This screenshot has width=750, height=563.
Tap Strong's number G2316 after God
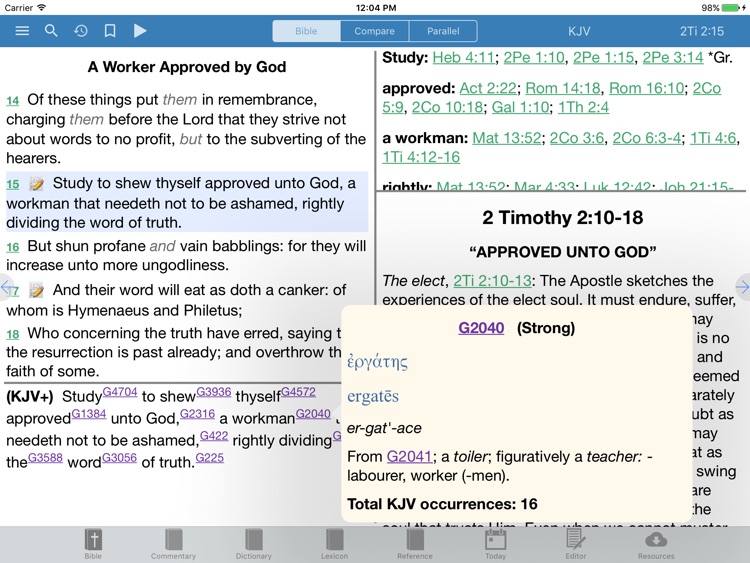198,414
